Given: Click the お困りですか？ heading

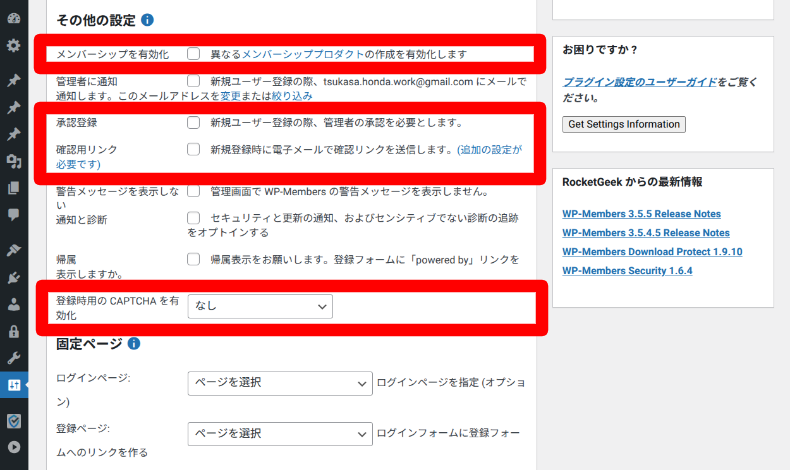Looking at the screenshot, I should [600, 50].
